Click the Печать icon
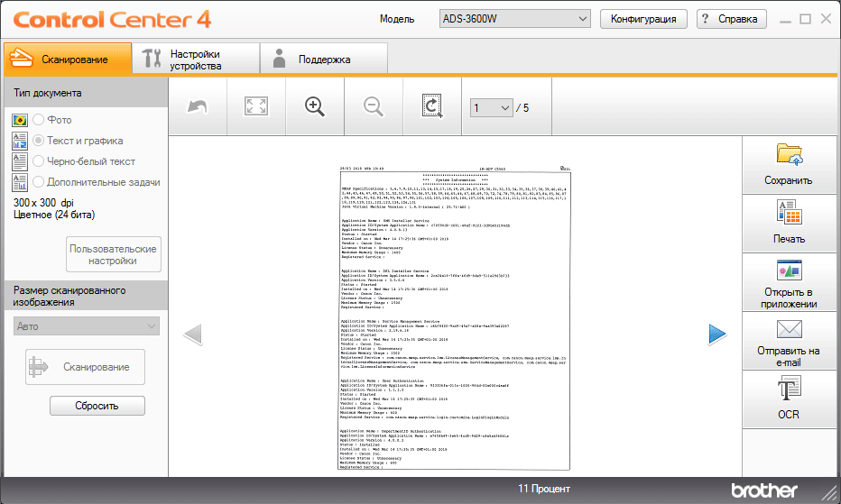 point(789,212)
